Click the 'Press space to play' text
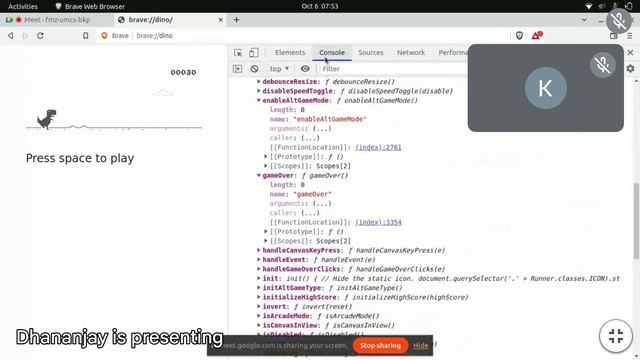This screenshot has width=640, height=360. pos(80,158)
